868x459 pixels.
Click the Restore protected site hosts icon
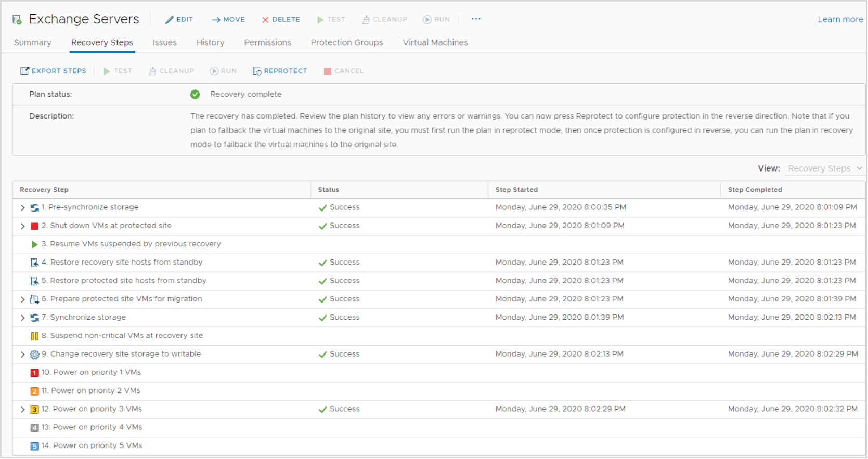pyautogui.click(x=34, y=281)
